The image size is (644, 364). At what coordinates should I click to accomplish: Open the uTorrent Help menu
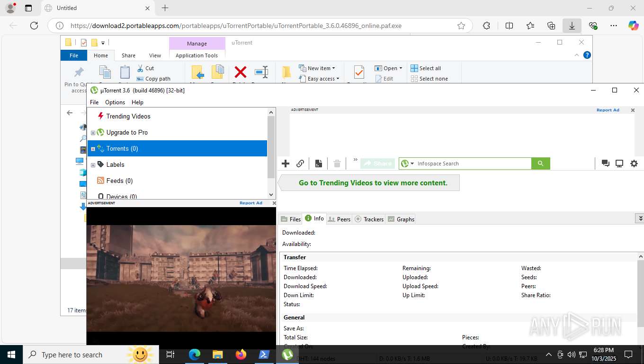tap(137, 102)
